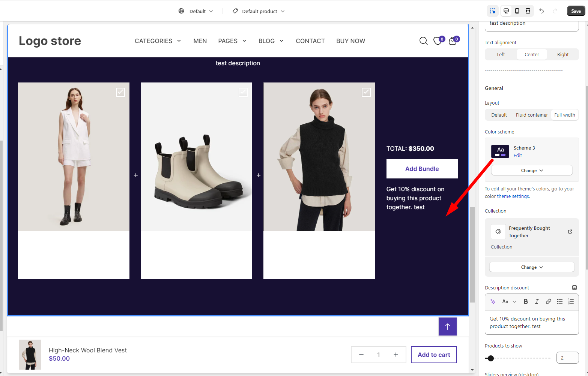Viewport: 588px width, 376px height.
Task: Click the undo arrow icon
Action: pyautogui.click(x=541, y=11)
